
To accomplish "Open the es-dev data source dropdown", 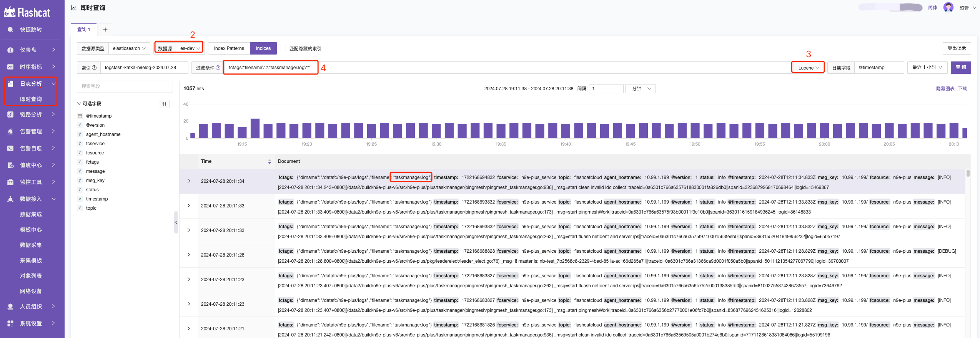I will (x=190, y=48).
